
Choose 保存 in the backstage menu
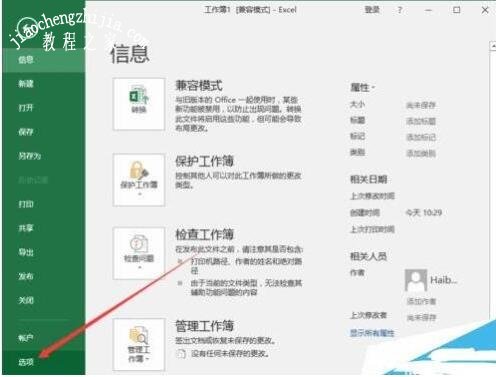point(26,132)
